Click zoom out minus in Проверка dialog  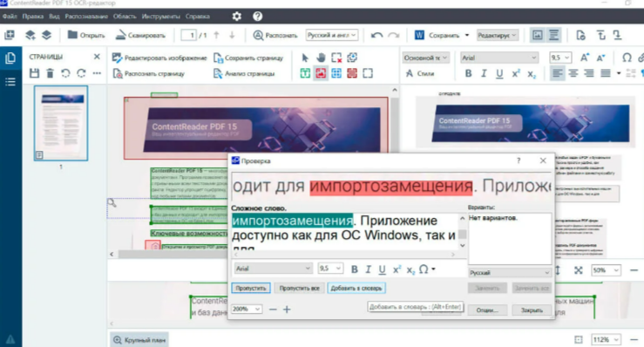tap(273, 310)
